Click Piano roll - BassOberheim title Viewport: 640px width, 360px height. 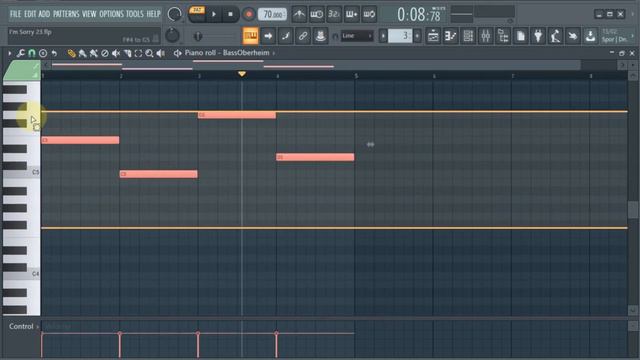(x=227, y=53)
